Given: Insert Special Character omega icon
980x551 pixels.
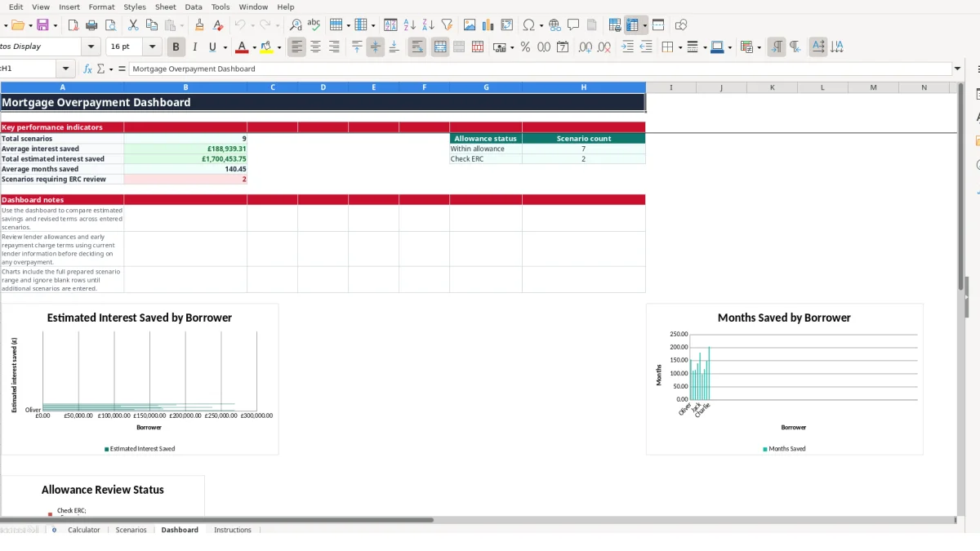Looking at the screenshot, I should [x=528, y=25].
